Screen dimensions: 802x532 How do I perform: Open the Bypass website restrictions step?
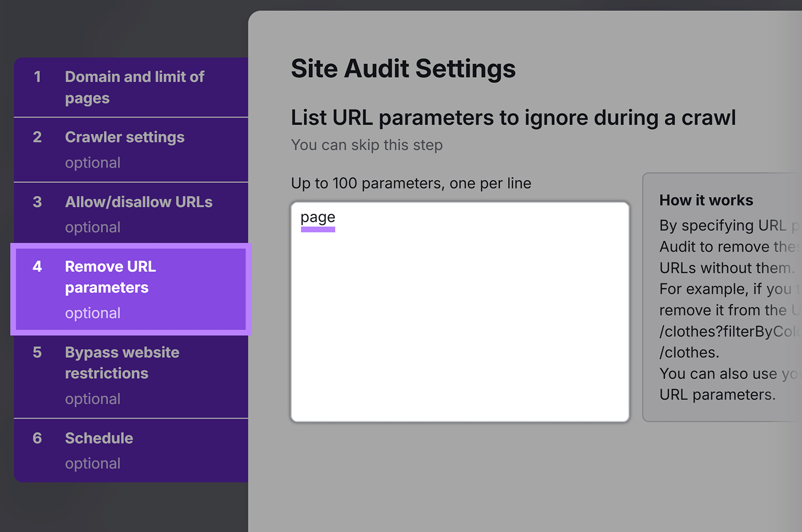[x=122, y=363]
